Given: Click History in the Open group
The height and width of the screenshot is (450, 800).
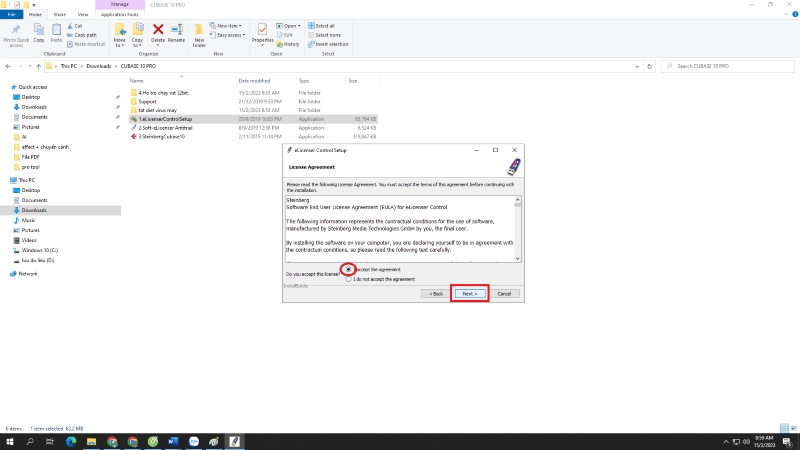Looking at the screenshot, I should pos(288,44).
